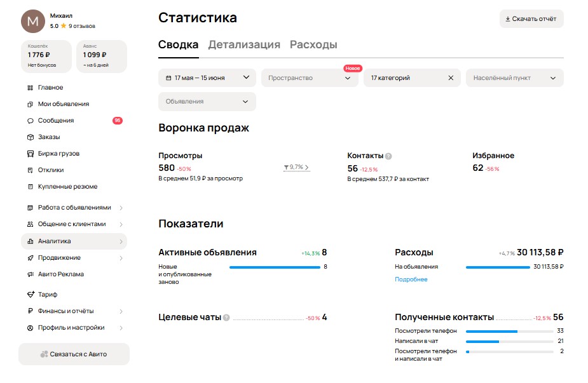Open the 9 отзывов link

(82, 26)
